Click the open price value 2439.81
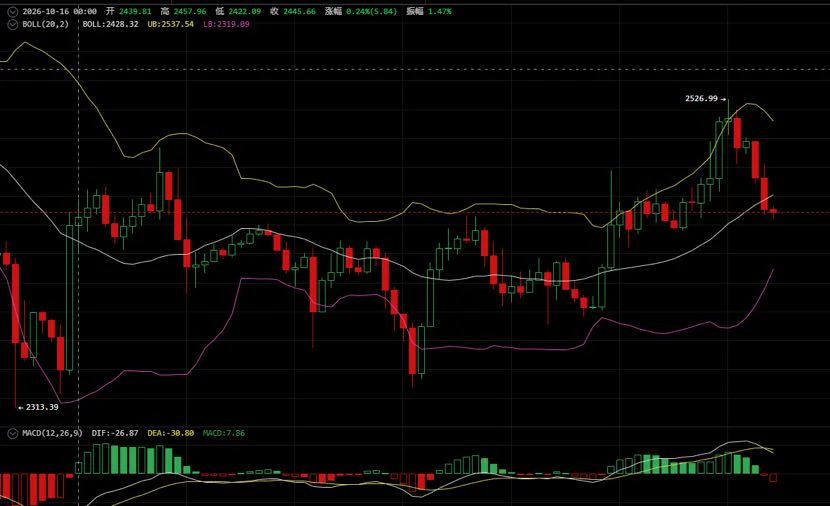830x506 pixels. click(x=135, y=11)
